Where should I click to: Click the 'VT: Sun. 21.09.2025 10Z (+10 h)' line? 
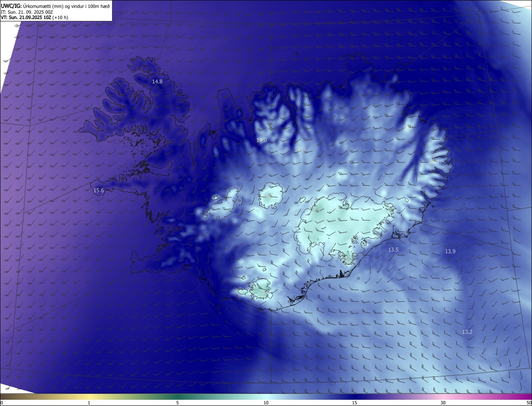click(34, 17)
